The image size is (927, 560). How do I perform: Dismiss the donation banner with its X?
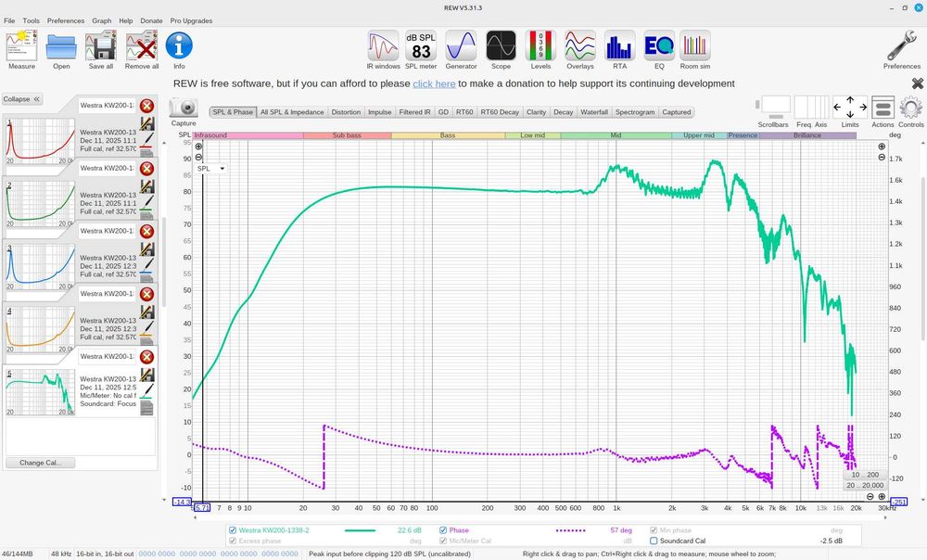(917, 83)
